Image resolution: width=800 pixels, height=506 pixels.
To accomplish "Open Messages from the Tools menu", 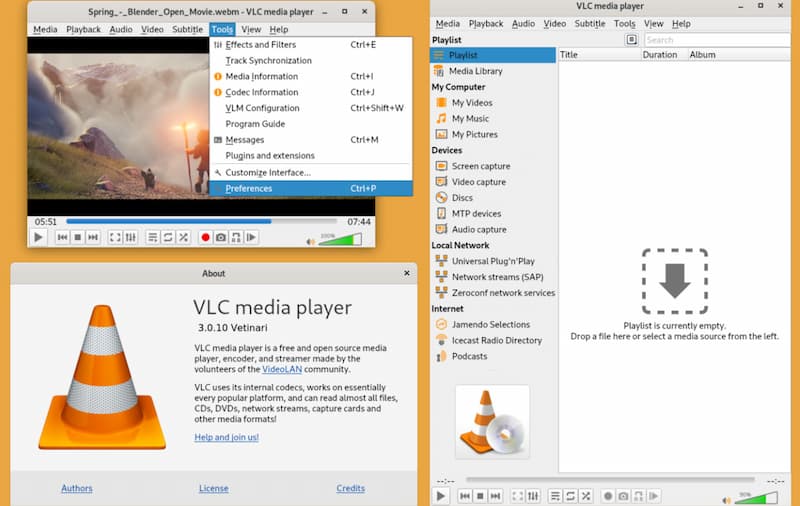I will pos(311,139).
